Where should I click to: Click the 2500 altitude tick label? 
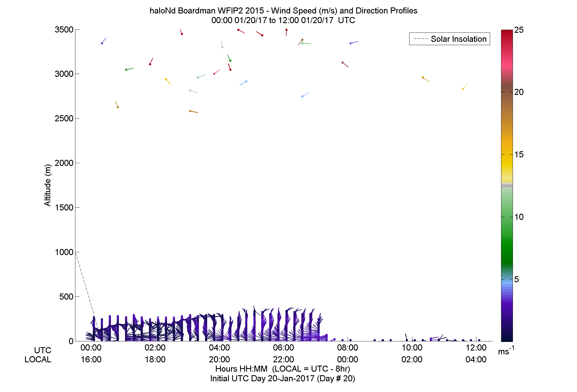pos(64,118)
